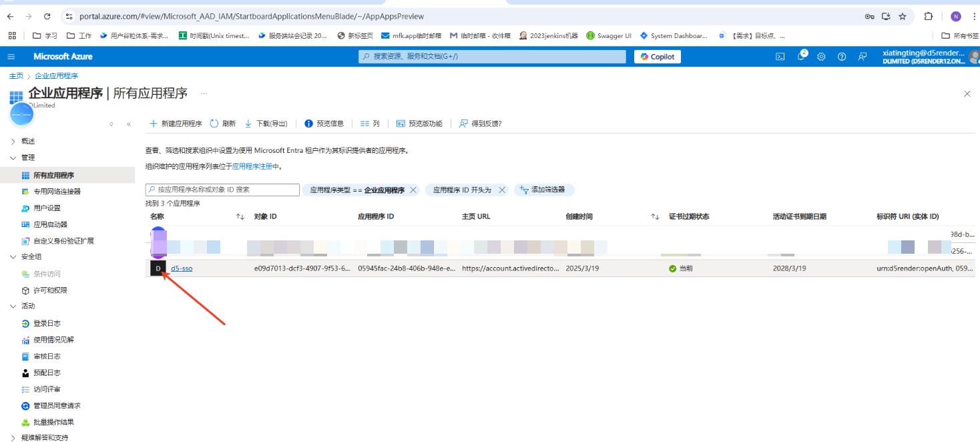Click the 下载(导出) download button
The width and height of the screenshot is (980, 442).
(266, 124)
